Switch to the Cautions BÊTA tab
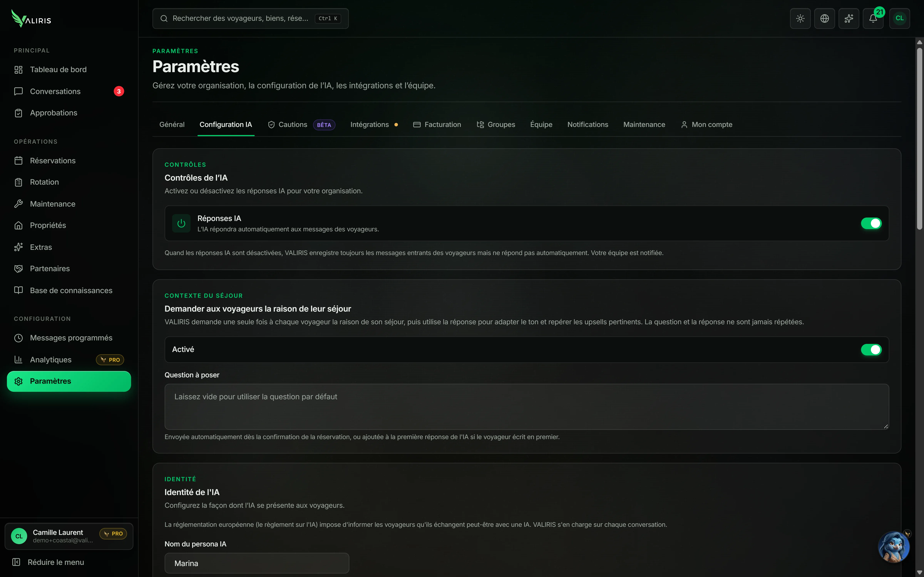Viewport: 924px width, 577px height. pyautogui.click(x=302, y=125)
